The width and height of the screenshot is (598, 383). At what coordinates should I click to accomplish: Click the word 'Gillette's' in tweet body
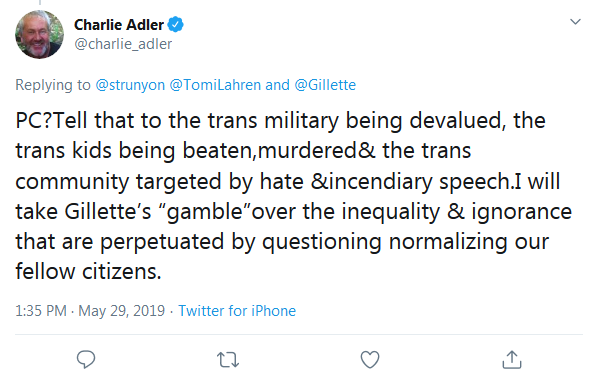pyautogui.click(x=108, y=211)
